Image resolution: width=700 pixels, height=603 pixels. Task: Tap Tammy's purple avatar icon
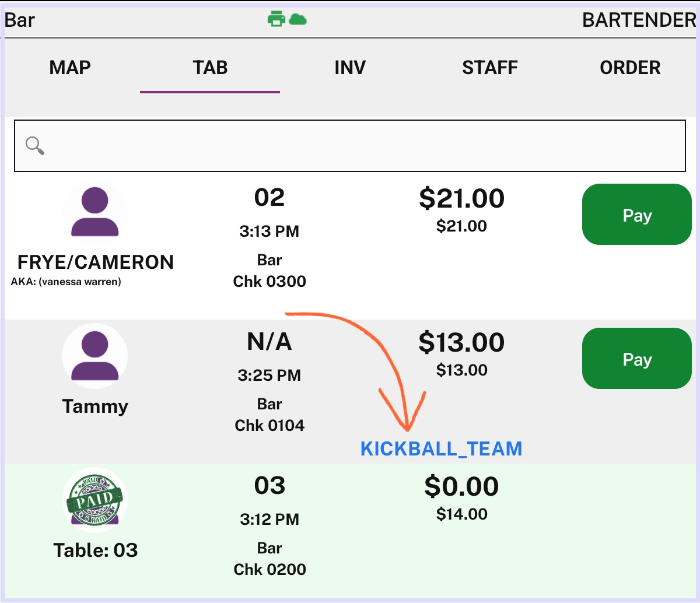tap(95, 356)
